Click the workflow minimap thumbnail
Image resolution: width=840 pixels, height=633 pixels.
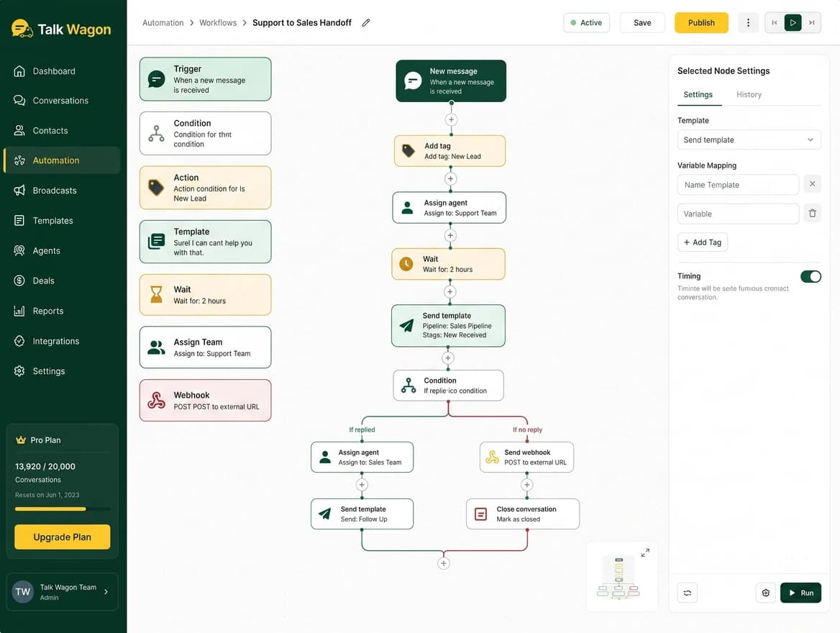[618, 578]
